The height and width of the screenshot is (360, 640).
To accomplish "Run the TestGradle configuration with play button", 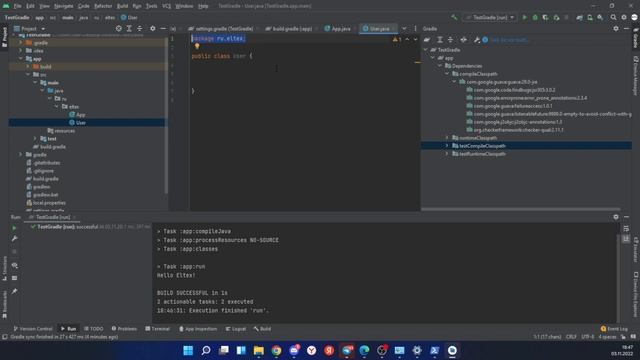I will click(x=524, y=18).
